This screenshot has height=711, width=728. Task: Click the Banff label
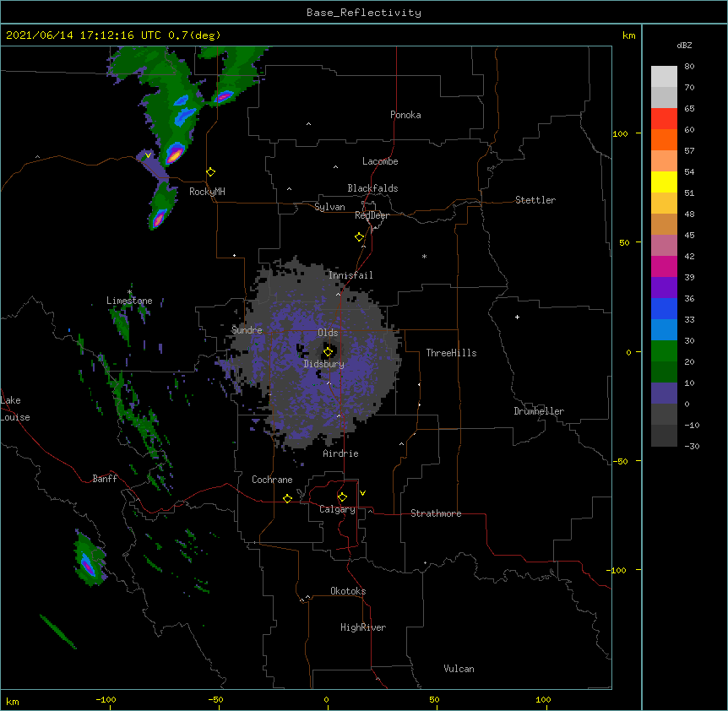[x=105, y=479]
